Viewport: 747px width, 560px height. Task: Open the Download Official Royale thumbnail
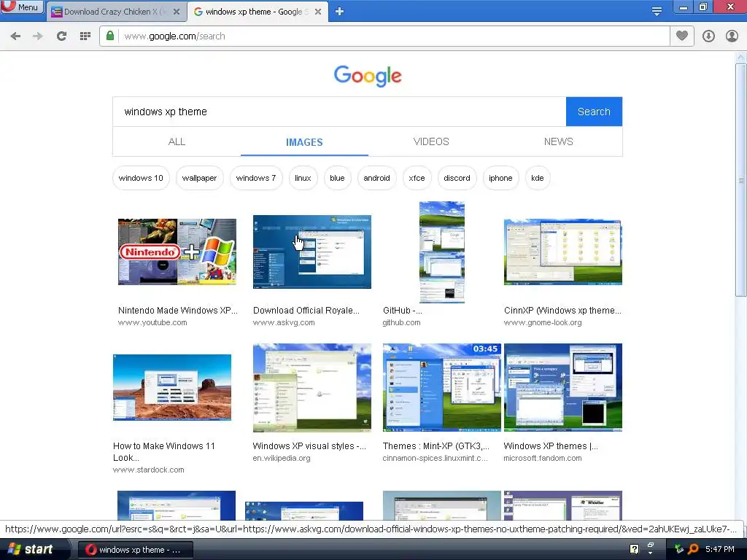312,252
